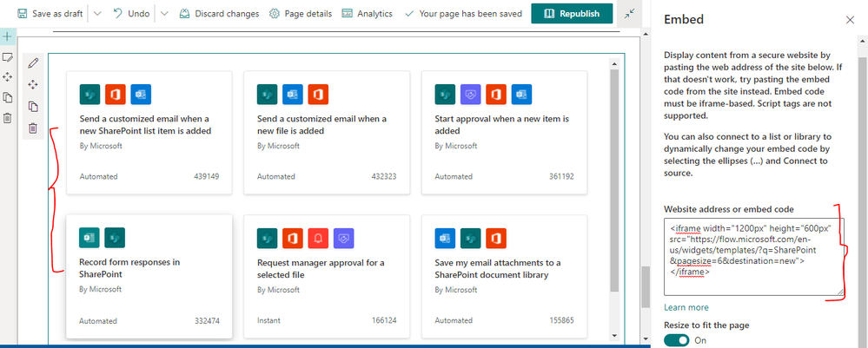Open 'Send a customized email when a new file is added' template
The image size is (868, 348).
coord(327,133)
